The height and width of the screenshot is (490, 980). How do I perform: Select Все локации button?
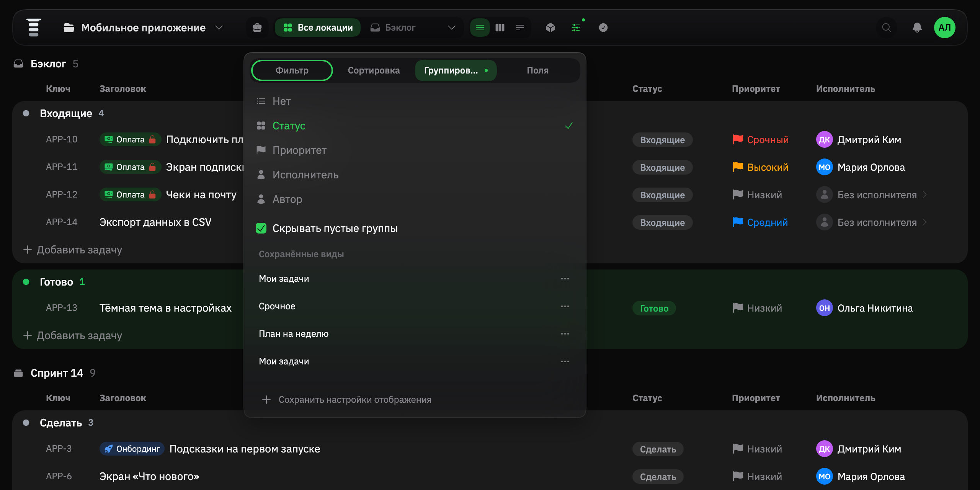318,28
